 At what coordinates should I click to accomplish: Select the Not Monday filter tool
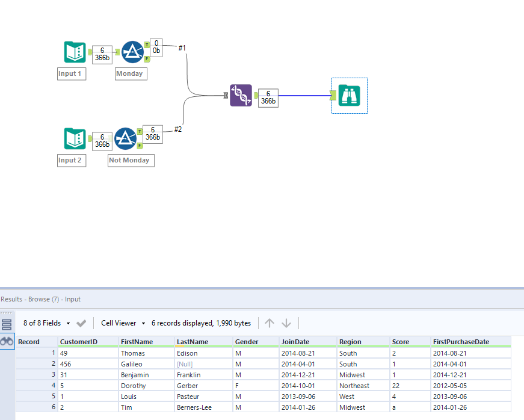coord(125,138)
